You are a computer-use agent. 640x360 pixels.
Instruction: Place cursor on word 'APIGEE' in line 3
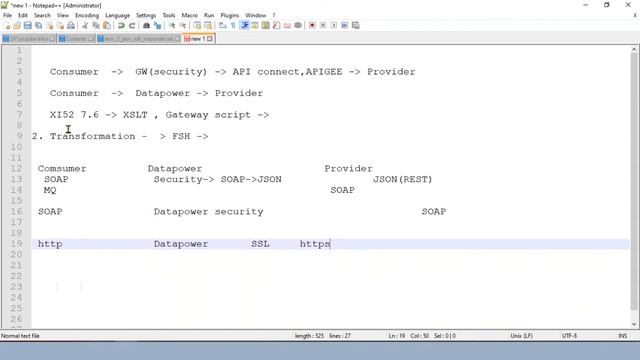click(324, 72)
